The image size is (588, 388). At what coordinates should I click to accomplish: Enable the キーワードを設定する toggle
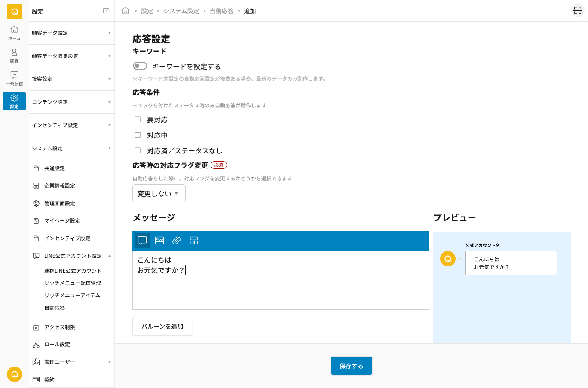[140, 66]
